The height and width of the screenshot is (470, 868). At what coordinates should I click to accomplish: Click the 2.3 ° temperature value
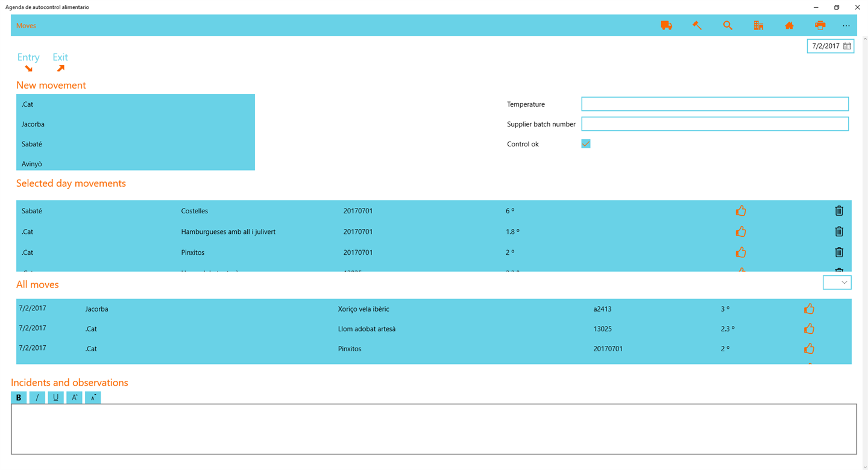coord(728,329)
